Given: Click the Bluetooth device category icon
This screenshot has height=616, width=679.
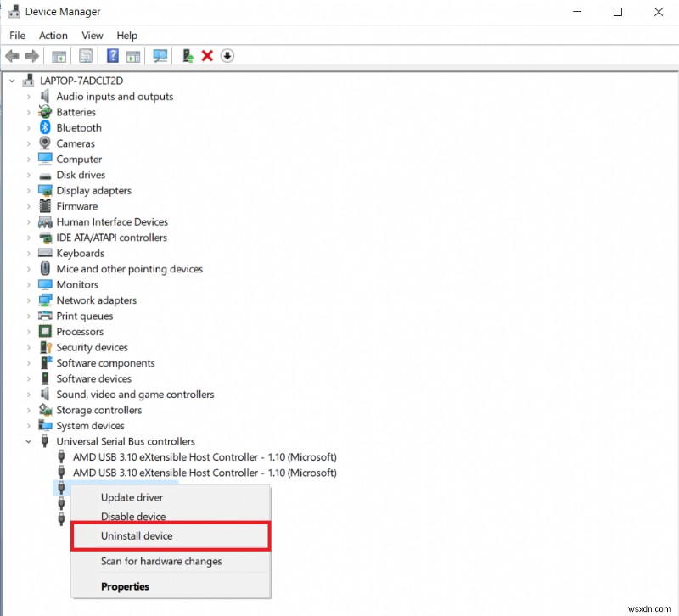Looking at the screenshot, I should click(x=47, y=127).
